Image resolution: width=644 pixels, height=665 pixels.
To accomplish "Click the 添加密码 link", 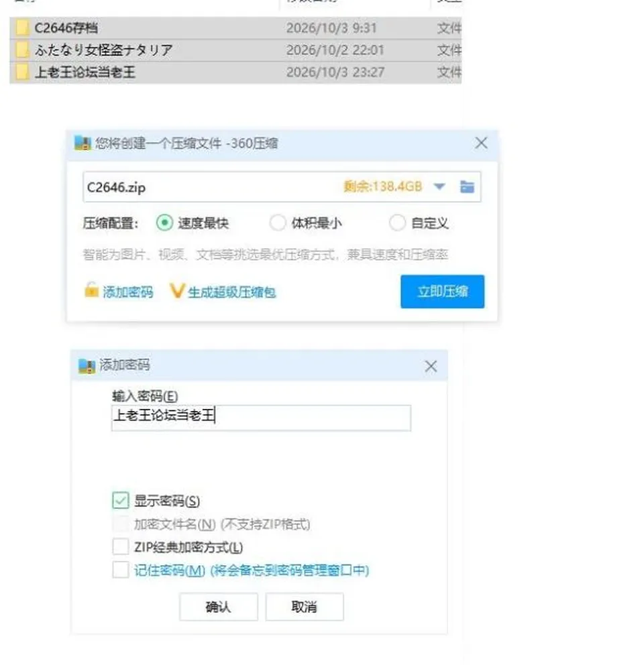I will point(127,292).
